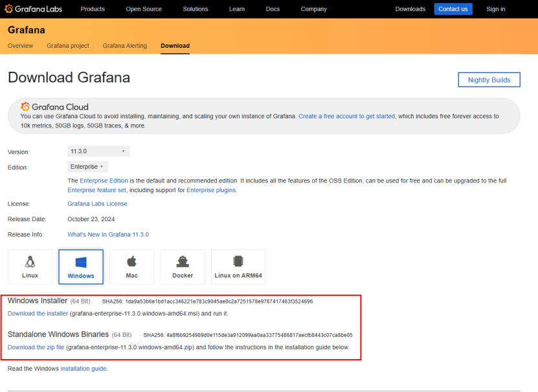Click the Download Grafana heading
Image resolution: width=538 pixels, height=392 pixels.
click(69, 77)
